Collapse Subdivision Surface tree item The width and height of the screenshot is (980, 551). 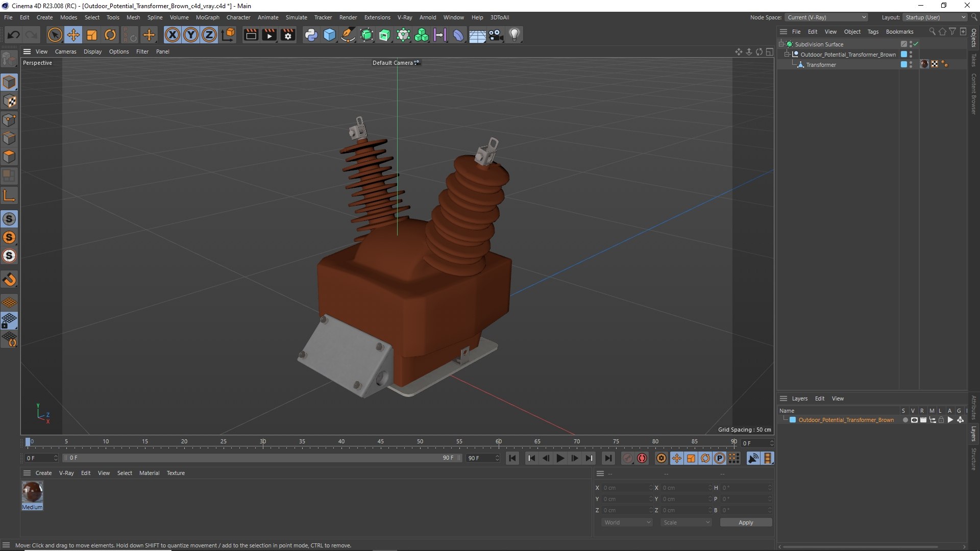click(781, 44)
